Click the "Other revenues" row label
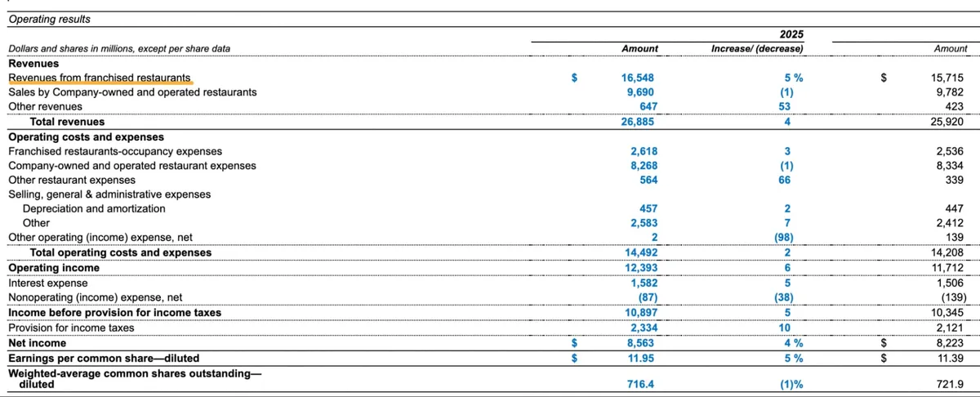This screenshot has height=397, width=980. point(45,106)
